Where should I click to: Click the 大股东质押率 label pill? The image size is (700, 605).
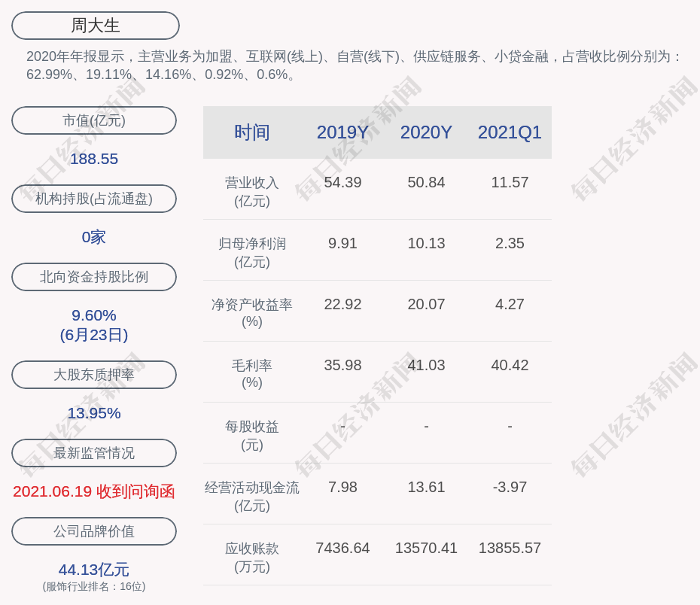click(x=94, y=375)
